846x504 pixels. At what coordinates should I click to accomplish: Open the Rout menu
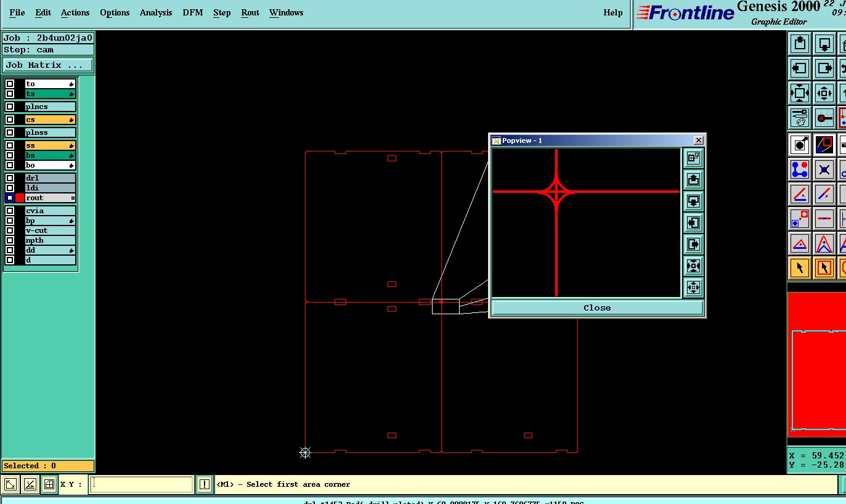point(250,12)
